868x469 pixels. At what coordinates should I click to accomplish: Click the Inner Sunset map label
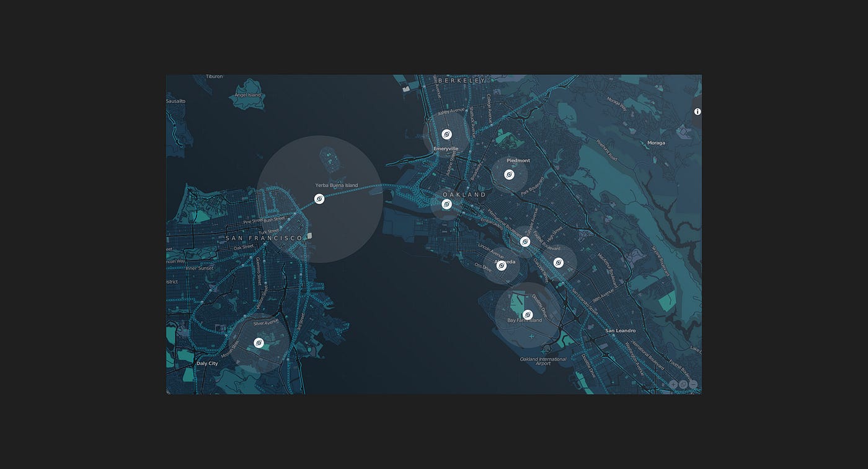200,268
